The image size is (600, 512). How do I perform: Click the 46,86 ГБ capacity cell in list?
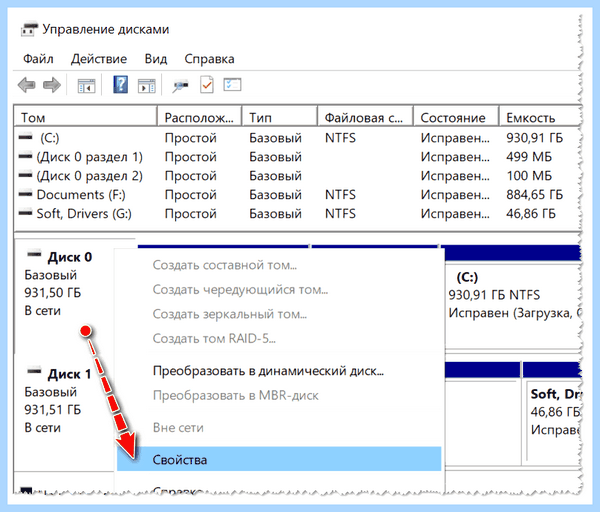pos(531,214)
